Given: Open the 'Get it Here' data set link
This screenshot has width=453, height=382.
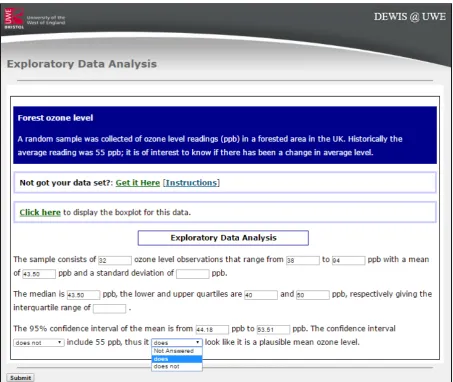Looking at the screenshot, I should pyautogui.click(x=138, y=183).
